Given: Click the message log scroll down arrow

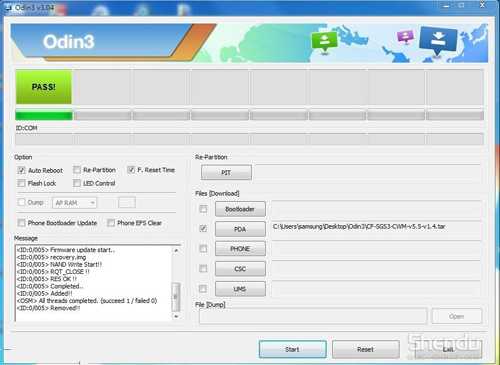Looking at the screenshot, I should [x=176, y=317].
